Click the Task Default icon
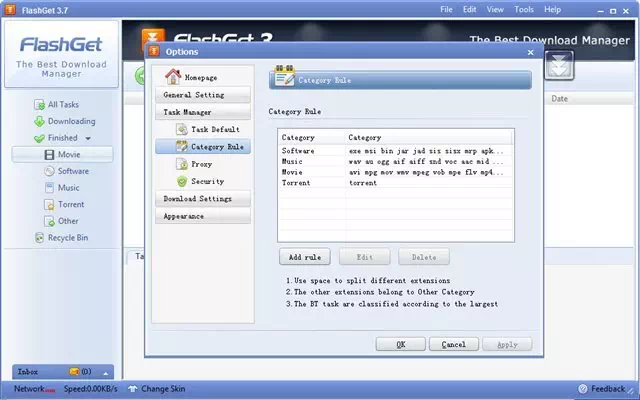The width and height of the screenshot is (640, 400). [182, 129]
